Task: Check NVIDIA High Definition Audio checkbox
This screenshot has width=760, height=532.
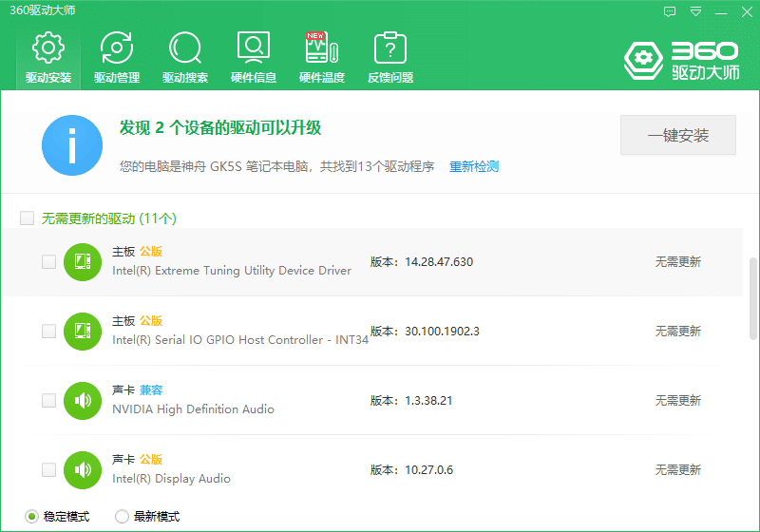Action: click(x=49, y=400)
